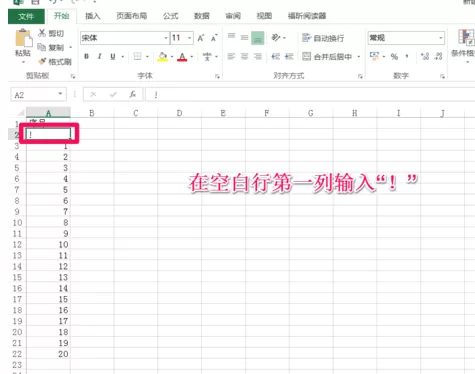Click the phonetic guide (文) icon
Viewport: 475px width, 374px height.
click(x=207, y=57)
